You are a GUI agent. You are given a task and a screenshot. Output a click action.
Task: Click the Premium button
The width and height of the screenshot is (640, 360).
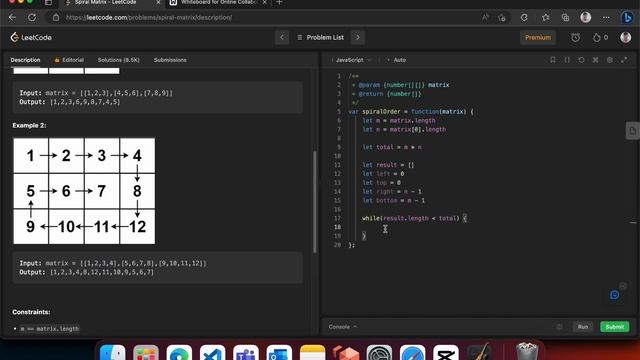coord(538,38)
